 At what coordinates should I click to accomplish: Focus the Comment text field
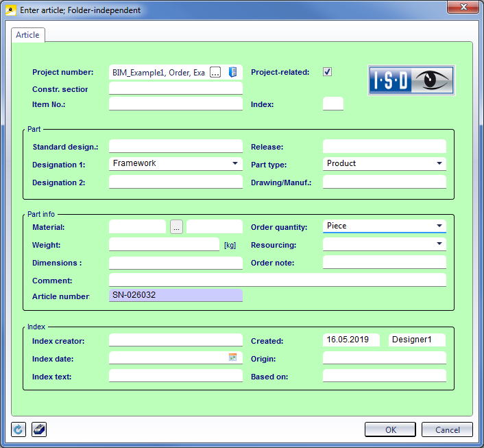click(277, 280)
